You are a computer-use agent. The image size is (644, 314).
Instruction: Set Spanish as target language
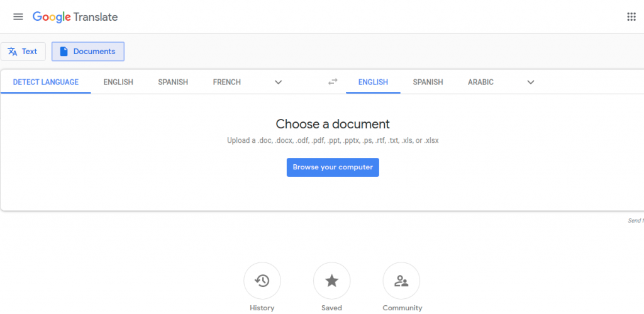pos(428,82)
